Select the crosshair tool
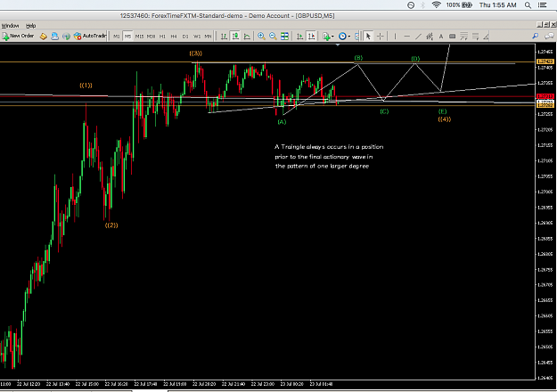The image size is (557, 392). [x=380, y=37]
